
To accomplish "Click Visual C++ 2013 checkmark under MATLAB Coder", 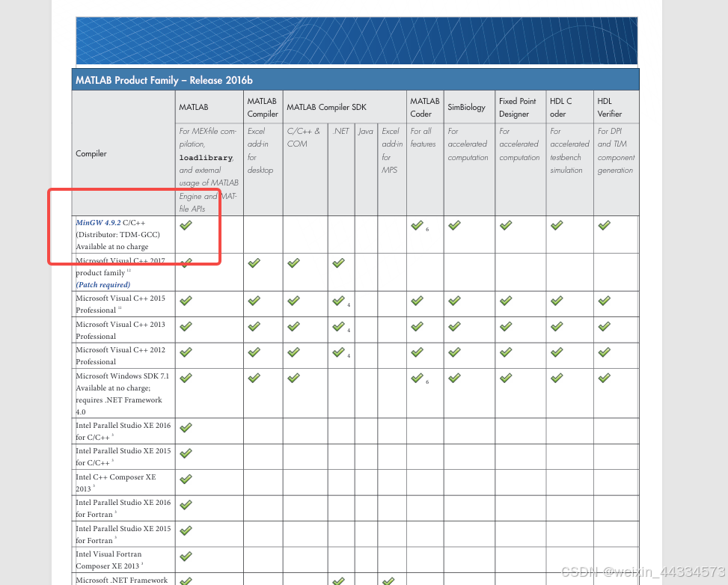I will [417, 326].
